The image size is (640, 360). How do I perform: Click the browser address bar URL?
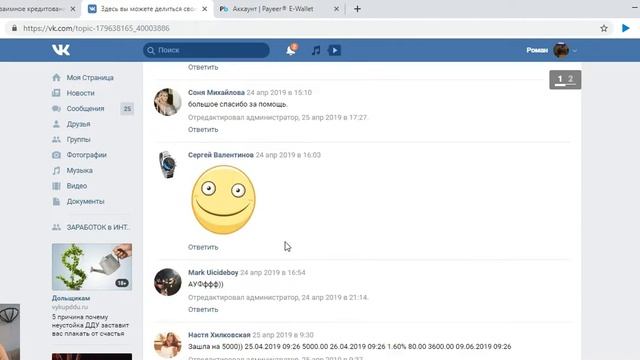tap(96, 28)
